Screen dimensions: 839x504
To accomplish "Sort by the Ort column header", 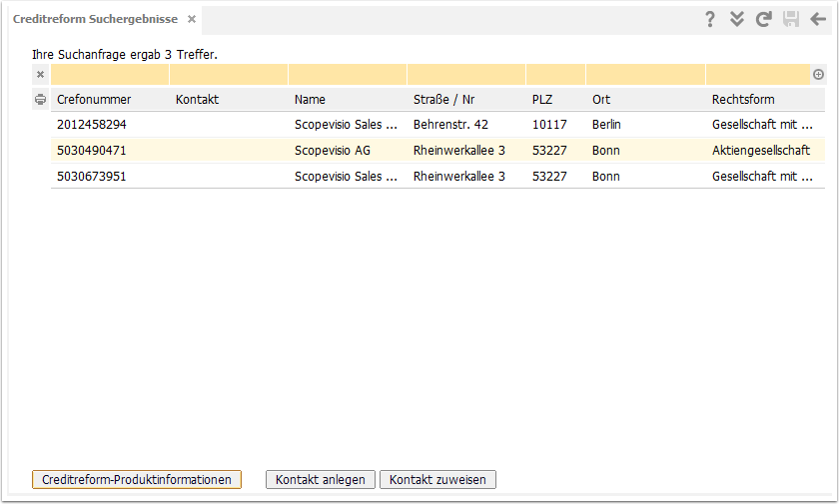I will pos(601,100).
